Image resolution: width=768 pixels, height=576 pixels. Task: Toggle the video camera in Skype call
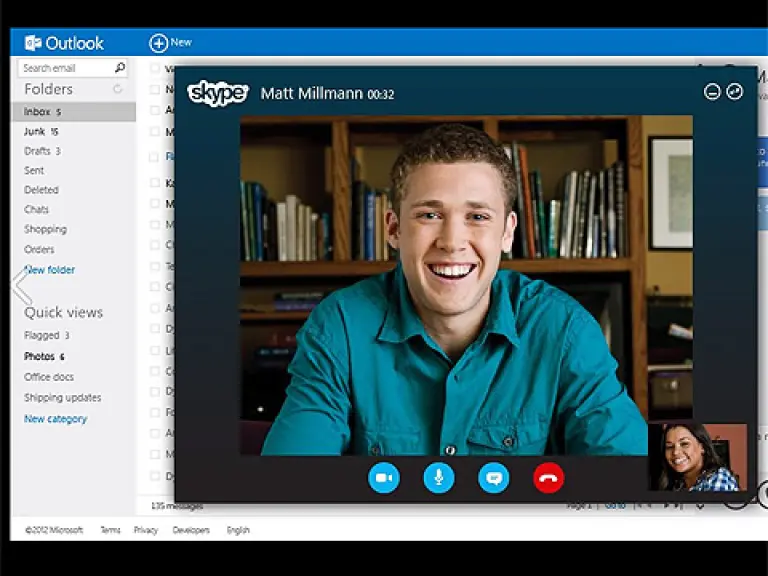click(x=383, y=478)
